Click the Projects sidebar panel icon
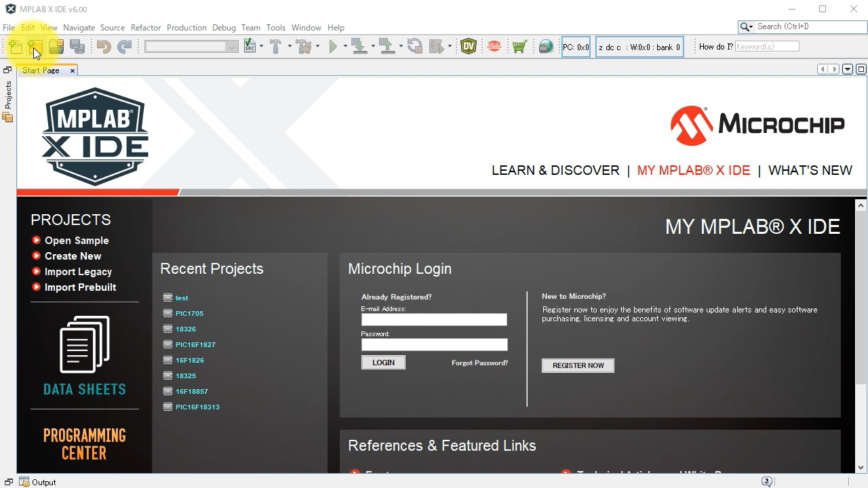Viewport: 868px width, 488px height. coord(8,118)
